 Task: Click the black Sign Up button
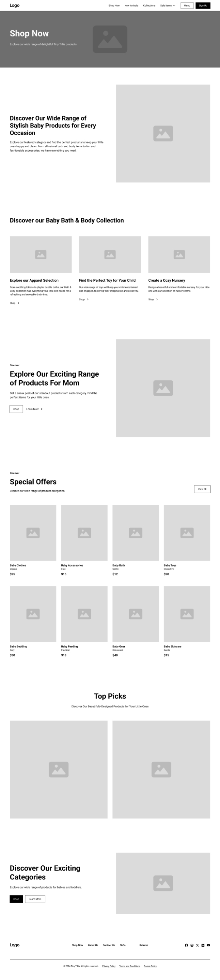pos(203,5)
